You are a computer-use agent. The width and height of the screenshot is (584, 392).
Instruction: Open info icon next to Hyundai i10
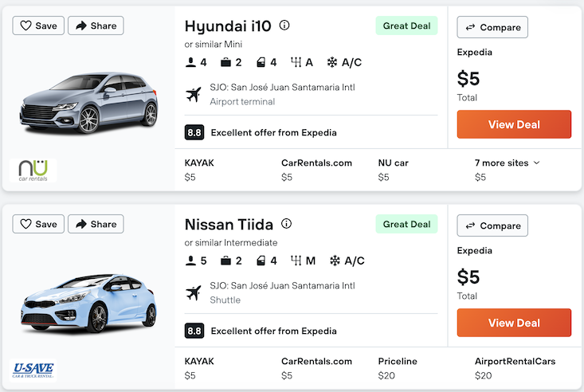284,25
